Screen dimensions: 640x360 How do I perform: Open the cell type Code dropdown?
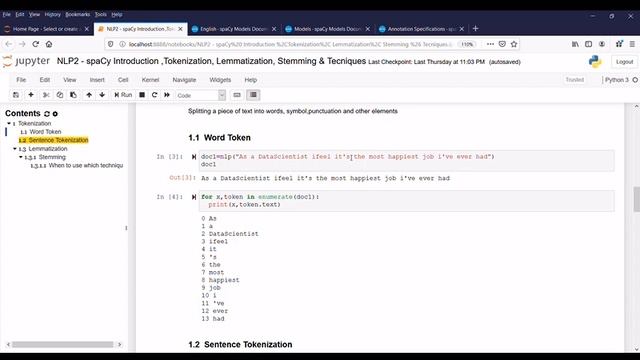[200, 96]
